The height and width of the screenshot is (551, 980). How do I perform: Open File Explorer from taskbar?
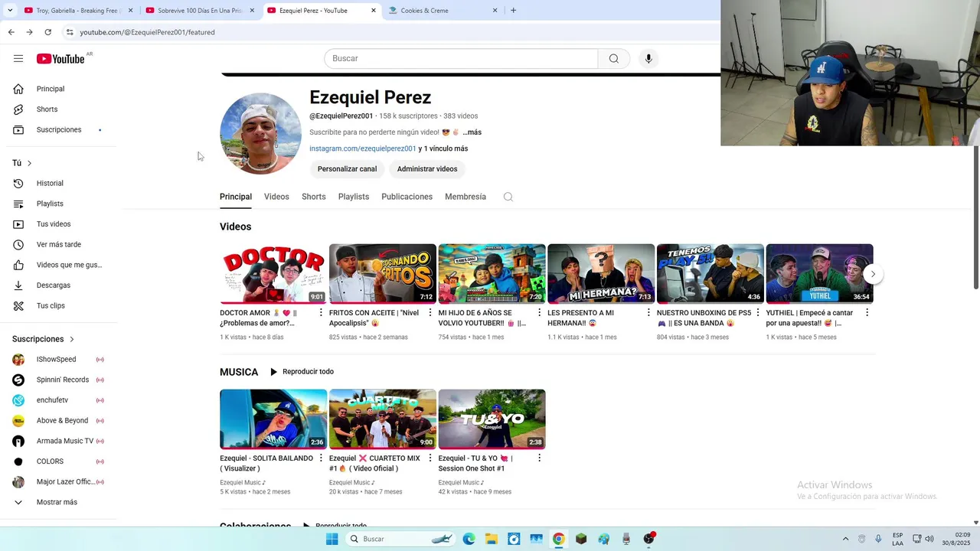[491, 539]
